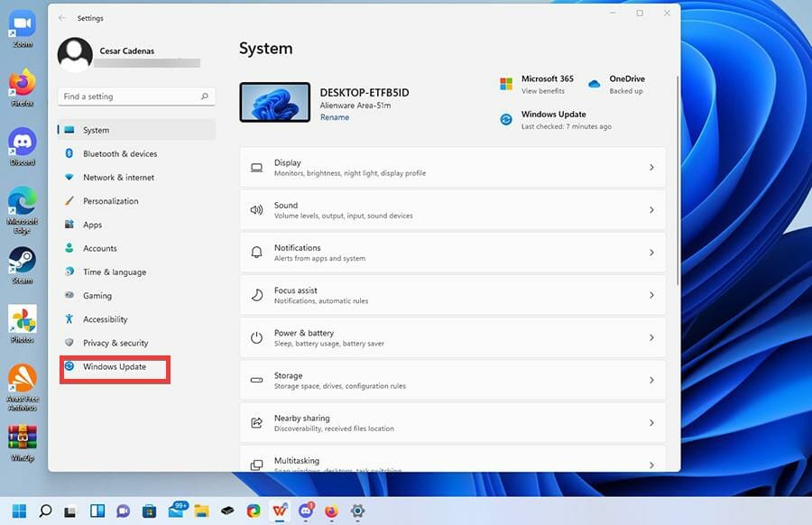Launch Microsoft Edge from the desktop
The height and width of the screenshot is (525, 812).
pos(23,211)
